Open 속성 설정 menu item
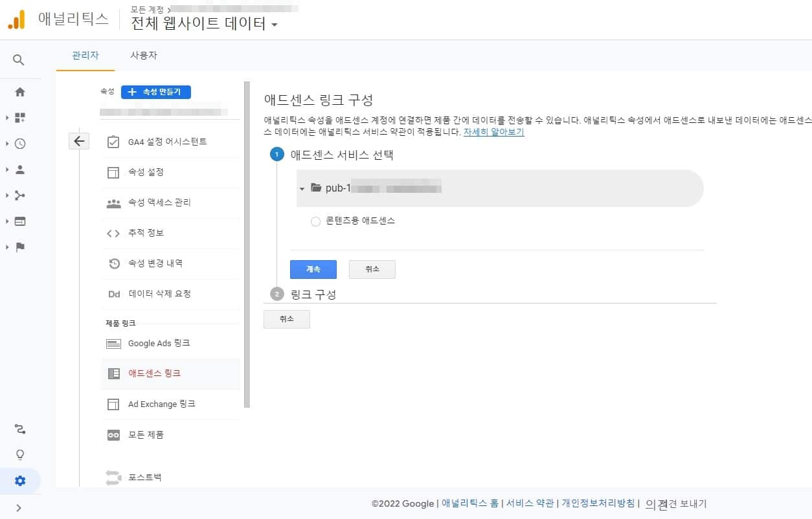Screen dimensions: 812x519 [x=170, y=172]
